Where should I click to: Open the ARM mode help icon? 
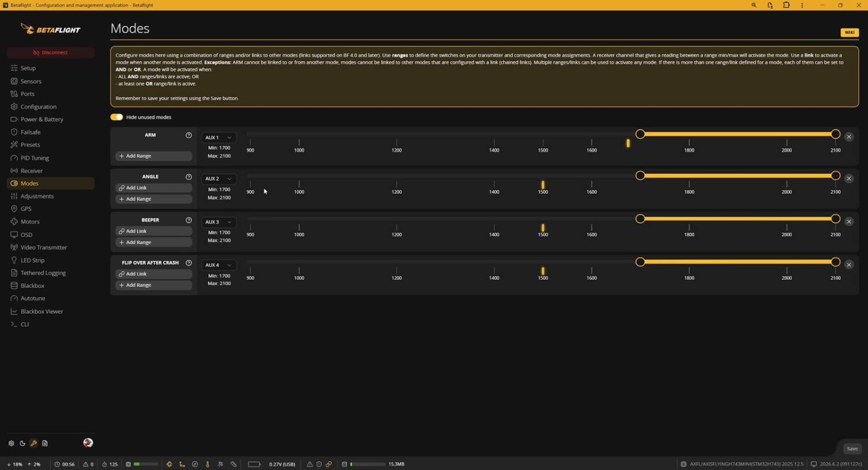(189, 135)
